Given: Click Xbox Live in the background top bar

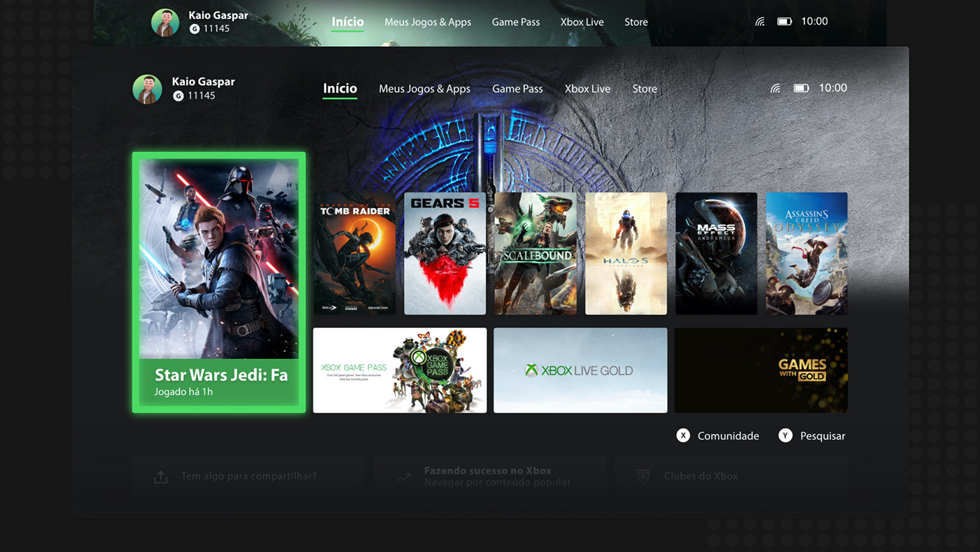Looking at the screenshot, I should [x=582, y=22].
